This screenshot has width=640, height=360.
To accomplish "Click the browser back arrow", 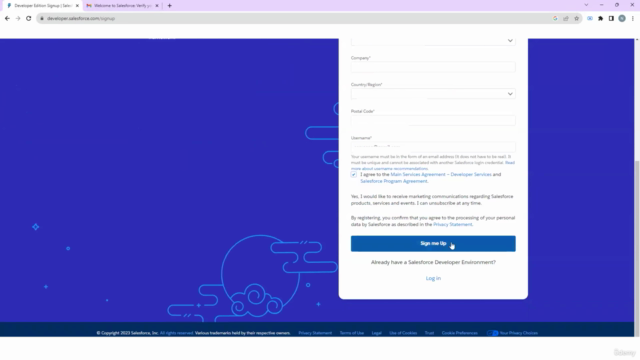I will (x=7, y=18).
